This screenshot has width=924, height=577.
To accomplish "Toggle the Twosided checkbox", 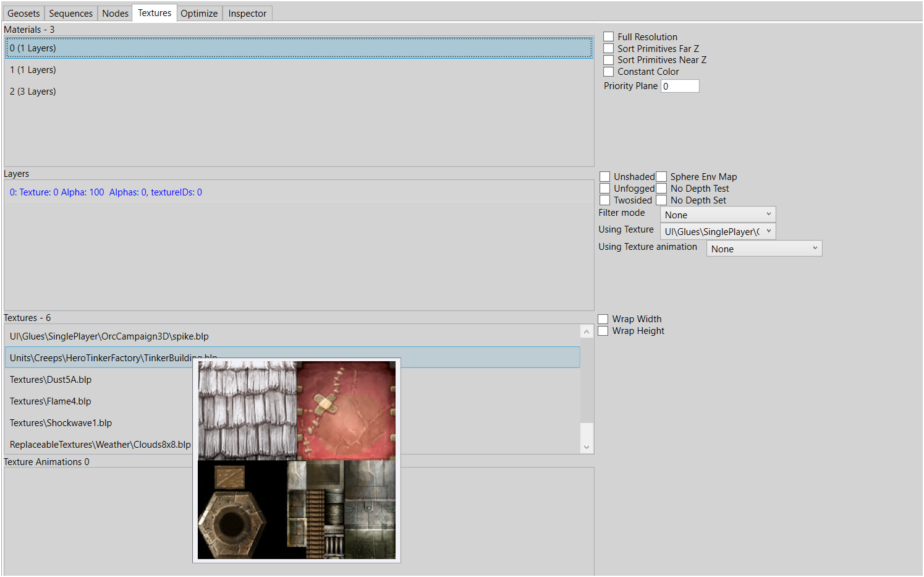I will coord(605,200).
